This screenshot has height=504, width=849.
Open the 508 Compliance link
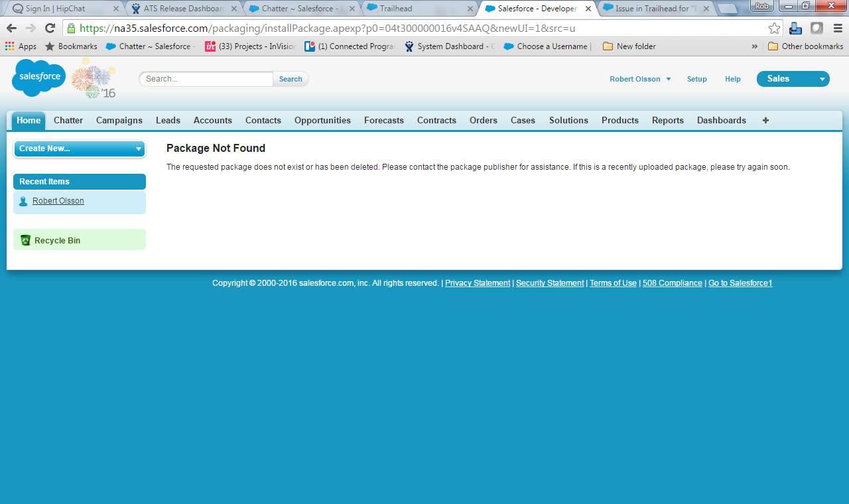point(673,283)
